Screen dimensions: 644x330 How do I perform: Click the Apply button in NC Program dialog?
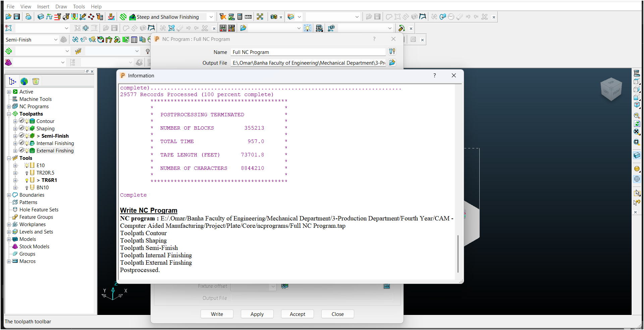click(x=257, y=314)
